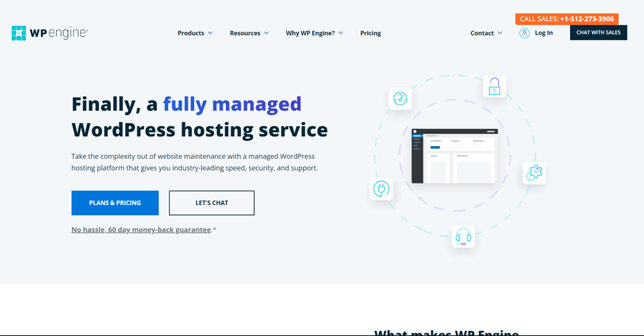Click the power plug icon
This screenshot has width=644, height=336.
[x=381, y=189]
